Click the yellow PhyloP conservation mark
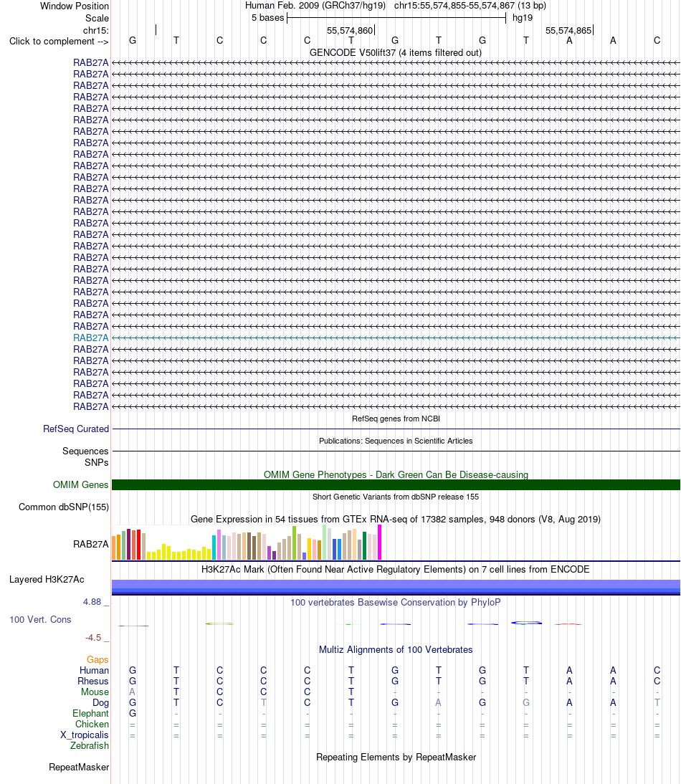This screenshot has height=784, width=681. coord(219,623)
